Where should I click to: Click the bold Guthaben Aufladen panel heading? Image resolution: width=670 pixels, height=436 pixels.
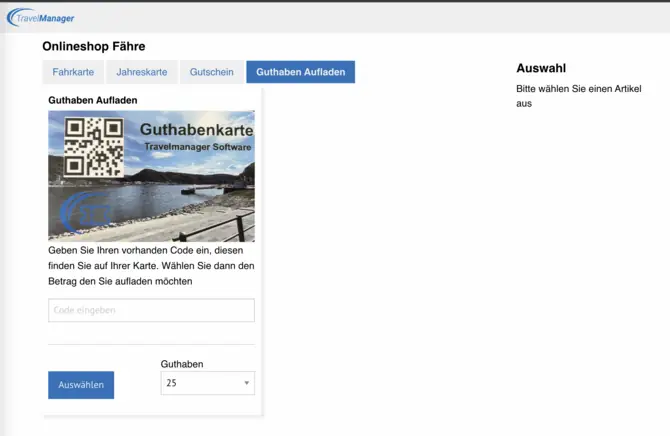93,100
